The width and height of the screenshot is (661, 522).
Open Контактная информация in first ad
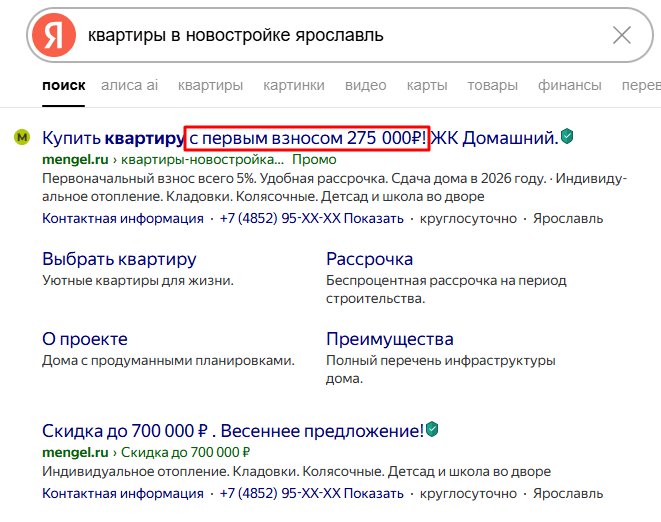pyautogui.click(x=123, y=218)
